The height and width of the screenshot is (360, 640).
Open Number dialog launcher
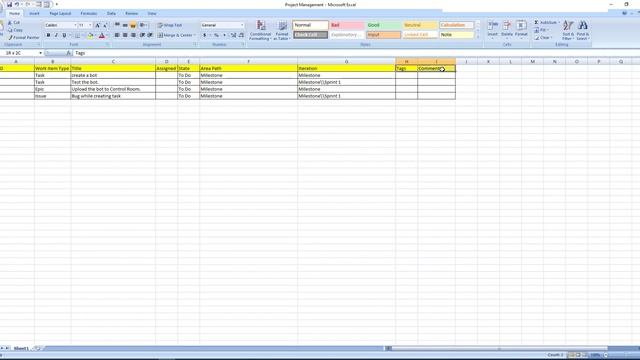coord(244,44)
